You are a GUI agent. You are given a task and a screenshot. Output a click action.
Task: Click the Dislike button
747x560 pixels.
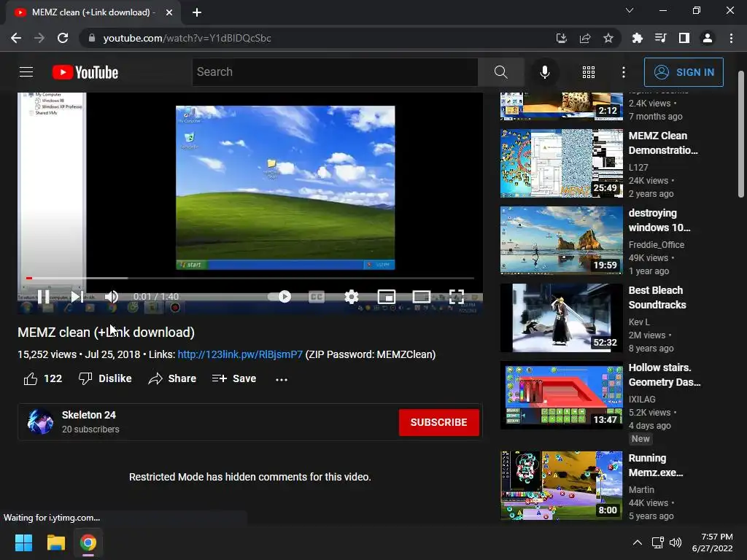[x=105, y=378]
